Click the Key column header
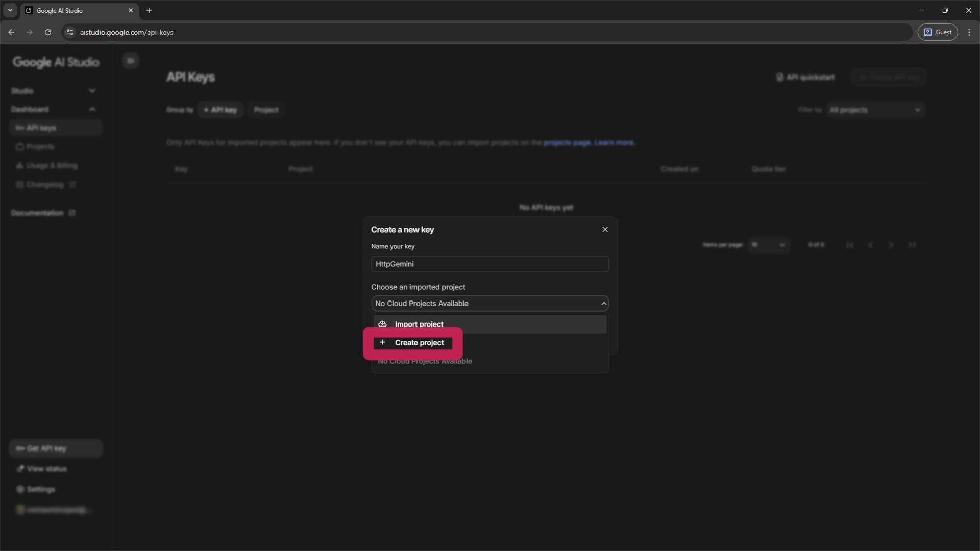The image size is (980, 551). 181,169
